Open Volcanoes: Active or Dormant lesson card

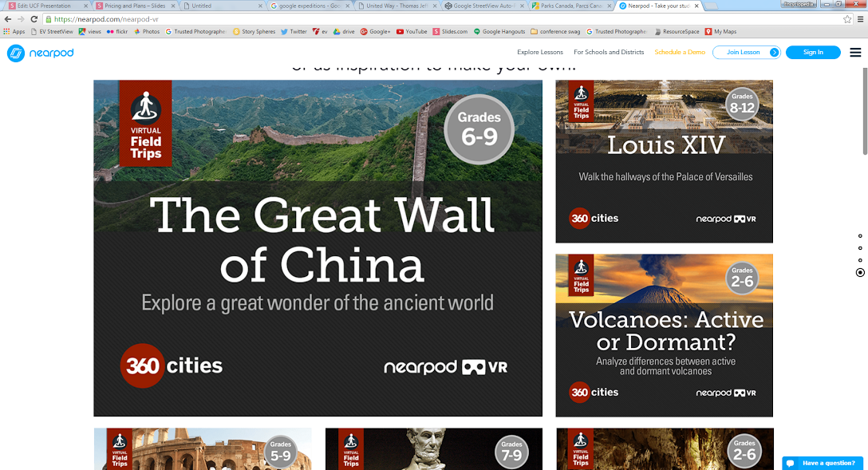665,335
